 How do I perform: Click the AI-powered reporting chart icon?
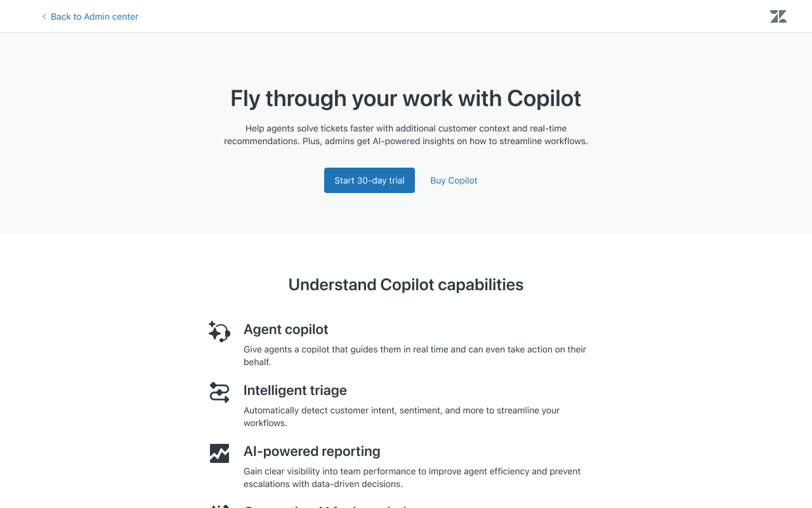pyautogui.click(x=219, y=453)
